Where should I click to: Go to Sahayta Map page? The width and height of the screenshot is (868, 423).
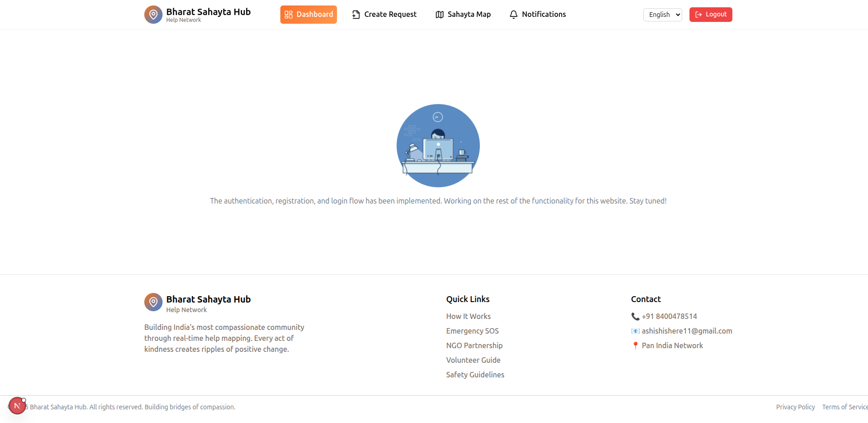[x=469, y=15]
